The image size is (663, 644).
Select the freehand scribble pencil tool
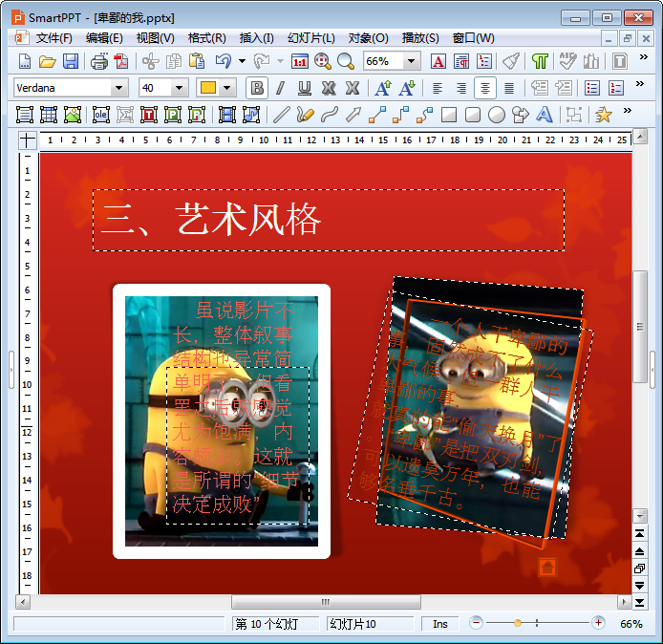click(x=306, y=115)
